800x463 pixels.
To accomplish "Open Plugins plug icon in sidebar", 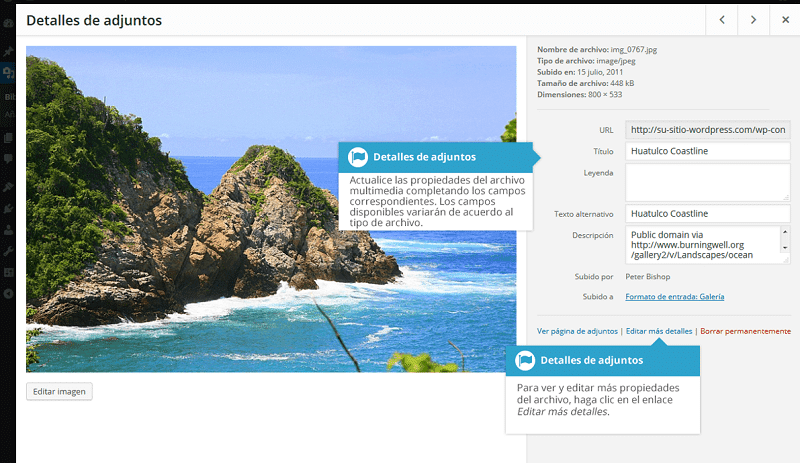I will pos(8,209).
